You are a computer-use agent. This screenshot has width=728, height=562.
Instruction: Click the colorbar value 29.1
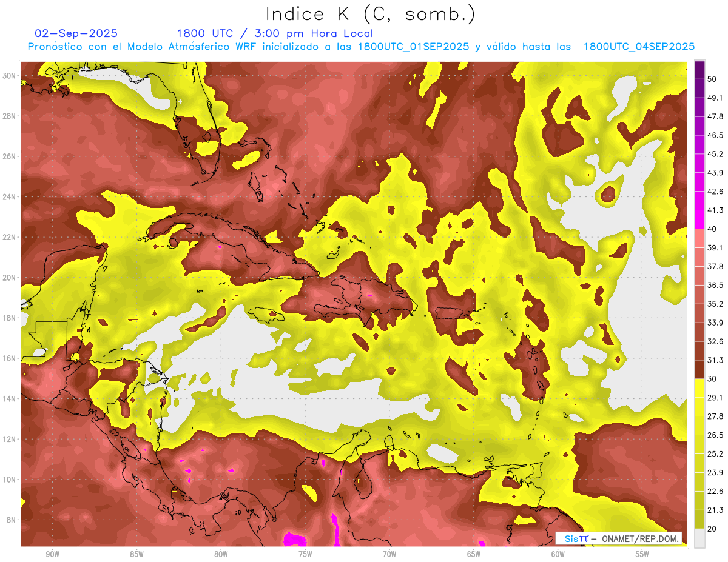click(715, 398)
